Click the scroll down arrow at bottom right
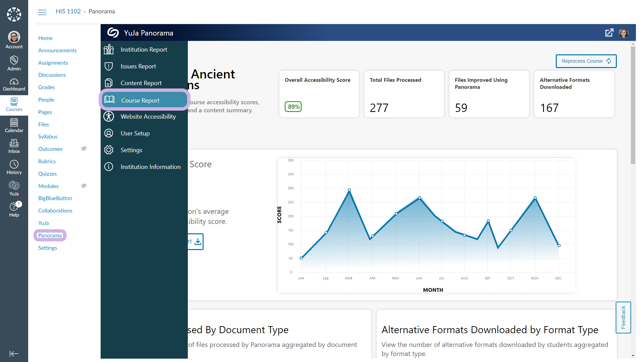Image resolution: width=644 pixels, height=362 pixels. 633,356
